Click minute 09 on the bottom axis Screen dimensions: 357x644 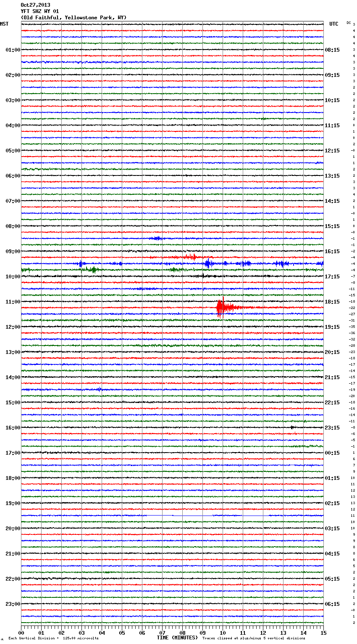(202, 633)
